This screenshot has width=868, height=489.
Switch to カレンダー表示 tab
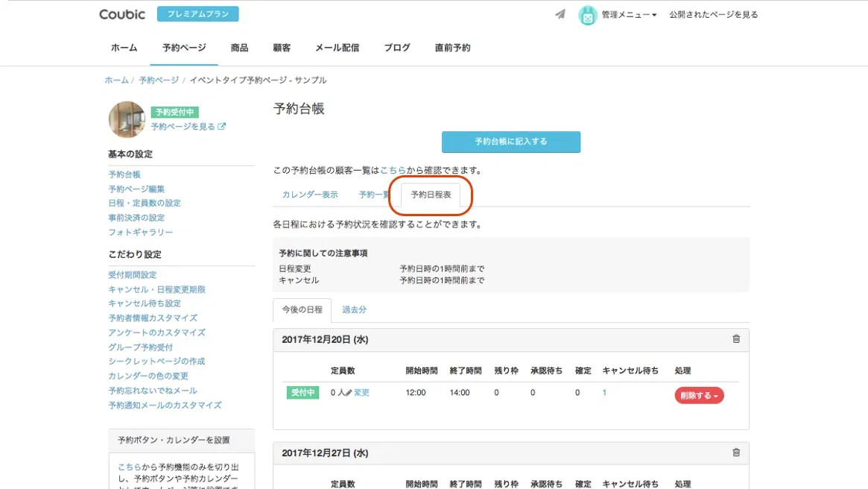pos(310,195)
